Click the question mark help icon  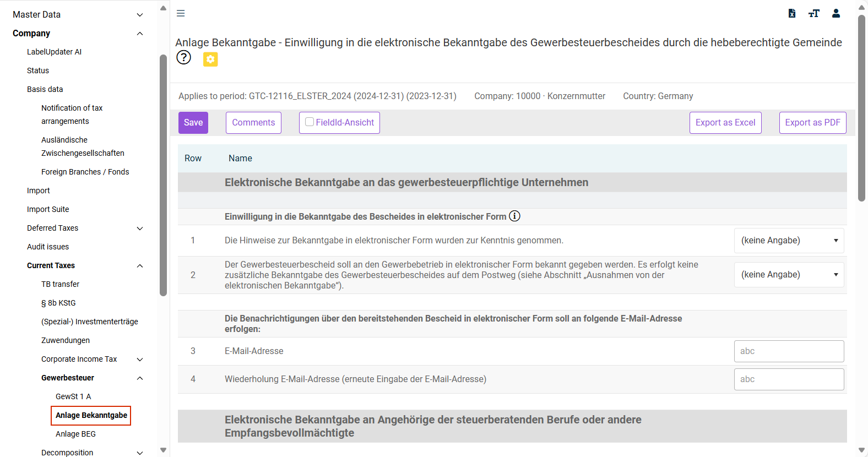click(183, 57)
